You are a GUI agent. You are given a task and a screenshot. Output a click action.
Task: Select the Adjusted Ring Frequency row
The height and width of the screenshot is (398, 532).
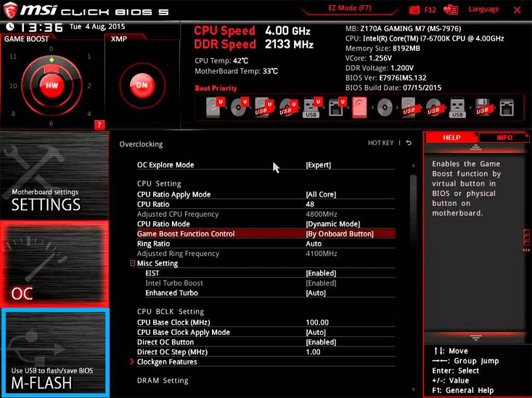(x=266, y=254)
